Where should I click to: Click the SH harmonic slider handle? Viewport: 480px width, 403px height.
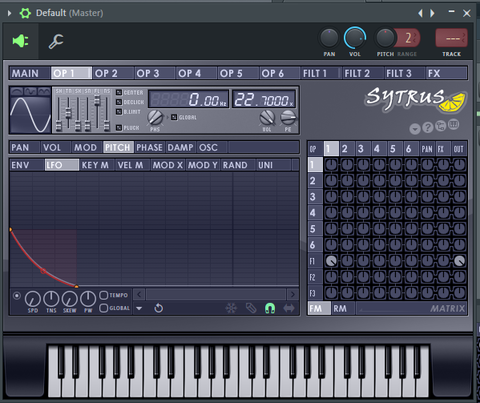59,127
